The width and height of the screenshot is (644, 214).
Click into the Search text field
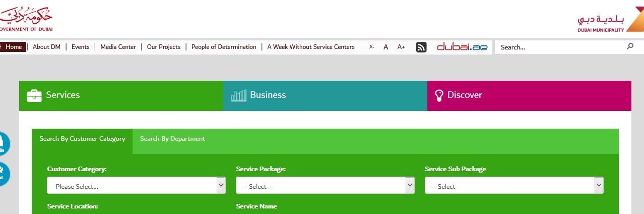[559, 47]
